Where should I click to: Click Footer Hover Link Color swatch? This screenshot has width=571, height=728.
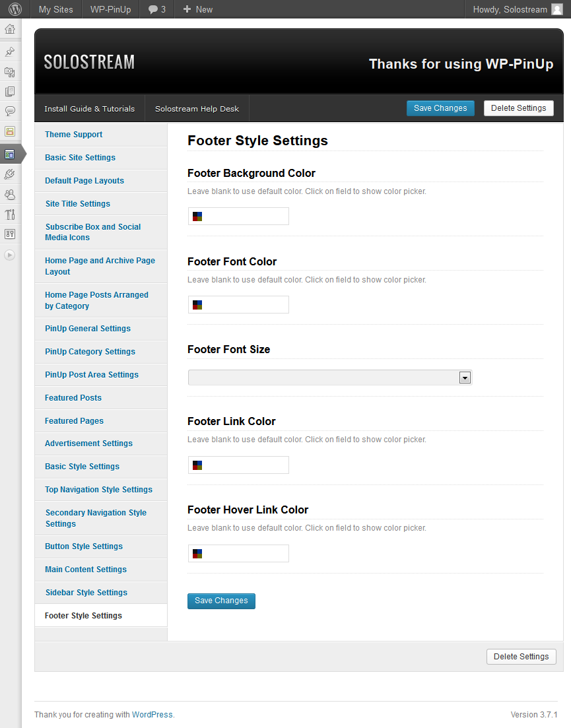click(197, 554)
